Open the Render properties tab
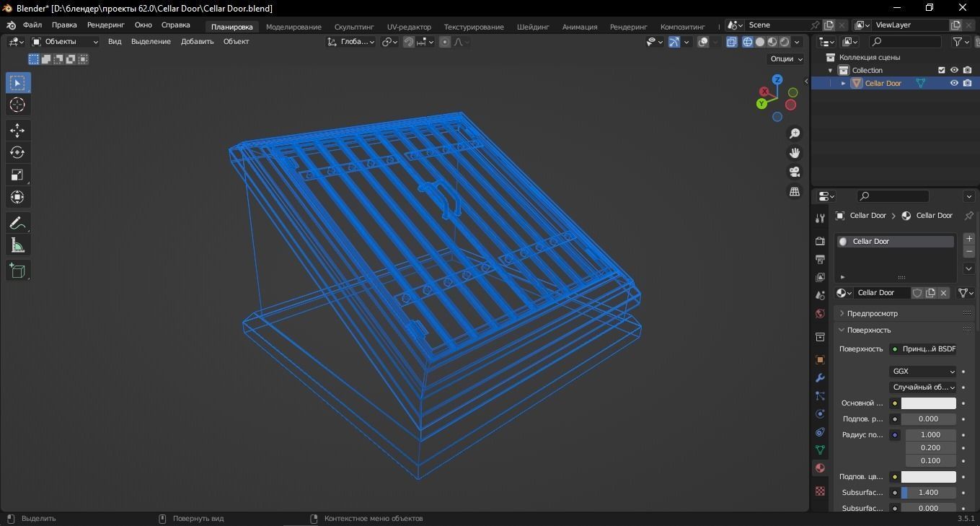The image size is (980, 526). tap(820, 240)
